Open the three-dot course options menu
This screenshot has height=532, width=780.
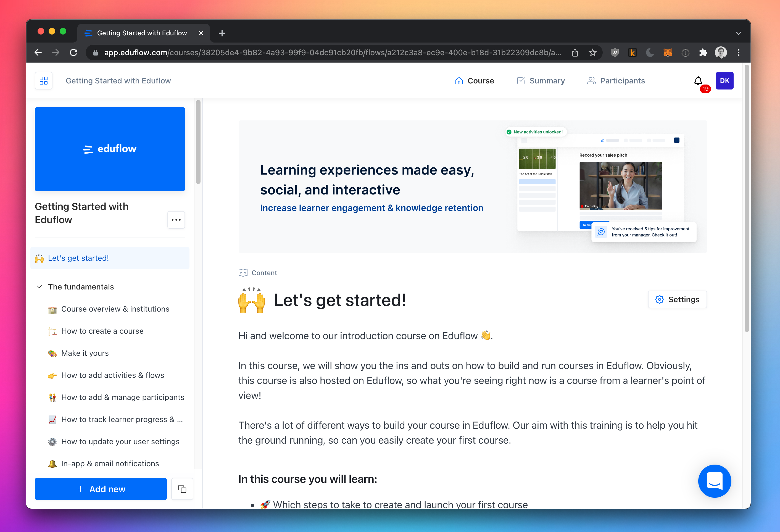pos(176,220)
